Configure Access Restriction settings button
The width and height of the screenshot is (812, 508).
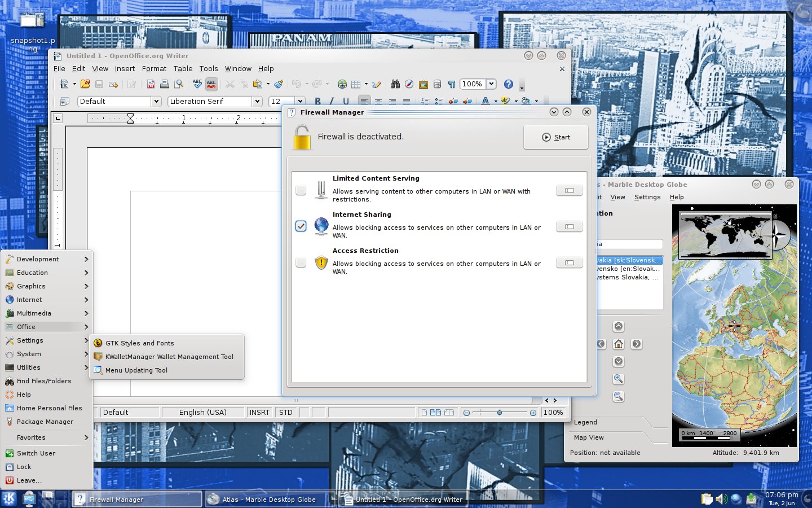570,262
